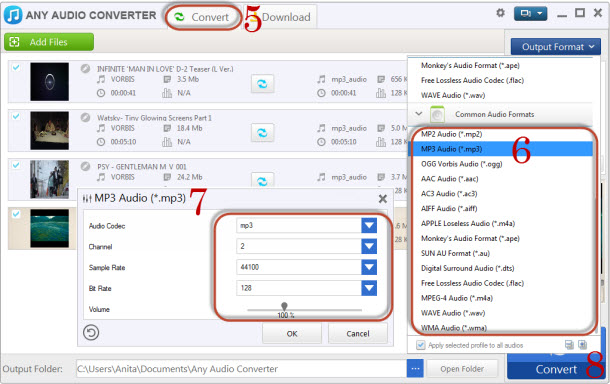Uncheck the fourth file's checkbox beside landscape thumbnail

click(x=16, y=214)
